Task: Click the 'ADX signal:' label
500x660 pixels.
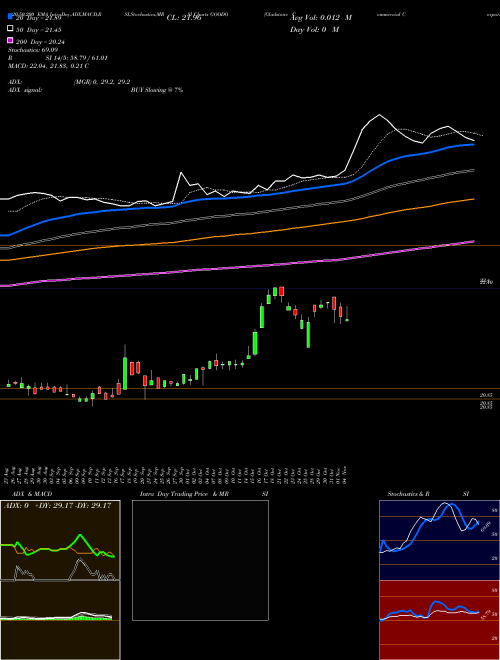Action: tap(25, 90)
